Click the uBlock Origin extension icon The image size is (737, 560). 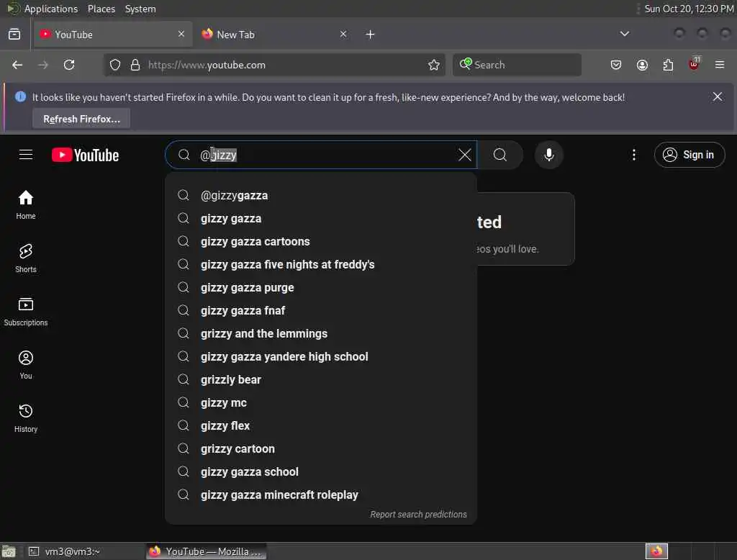click(x=694, y=64)
